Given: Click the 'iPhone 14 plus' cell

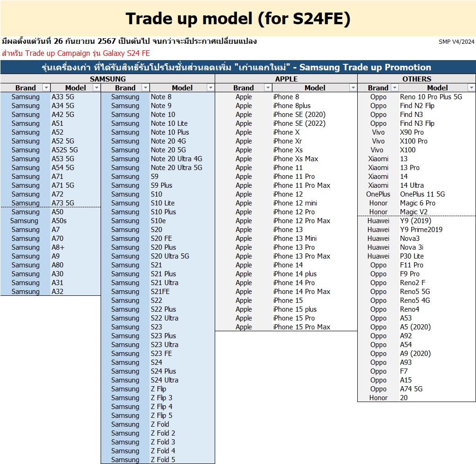Looking at the screenshot, I should pyautogui.click(x=314, y=273).
